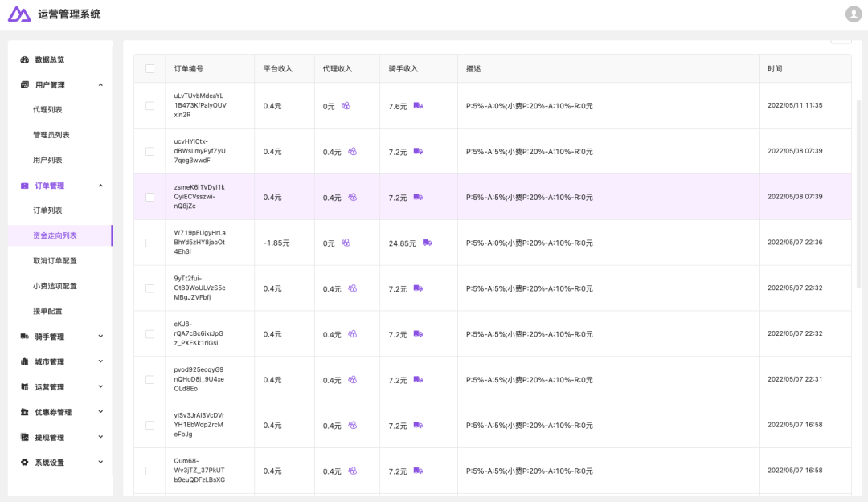Select checkbox for order starting W719pEUgyHrLa
Viewport: 868px width, 502px height.
tap(150, 243)
